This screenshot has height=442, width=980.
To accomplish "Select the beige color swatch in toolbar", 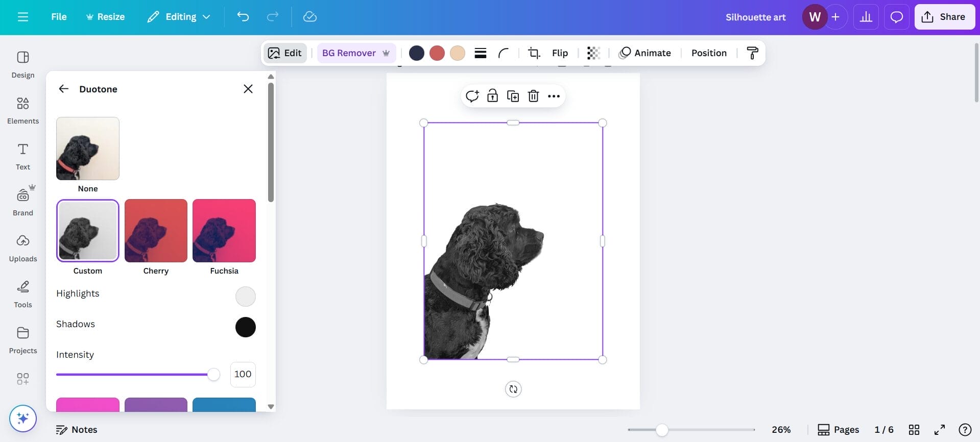I will 458,53.
